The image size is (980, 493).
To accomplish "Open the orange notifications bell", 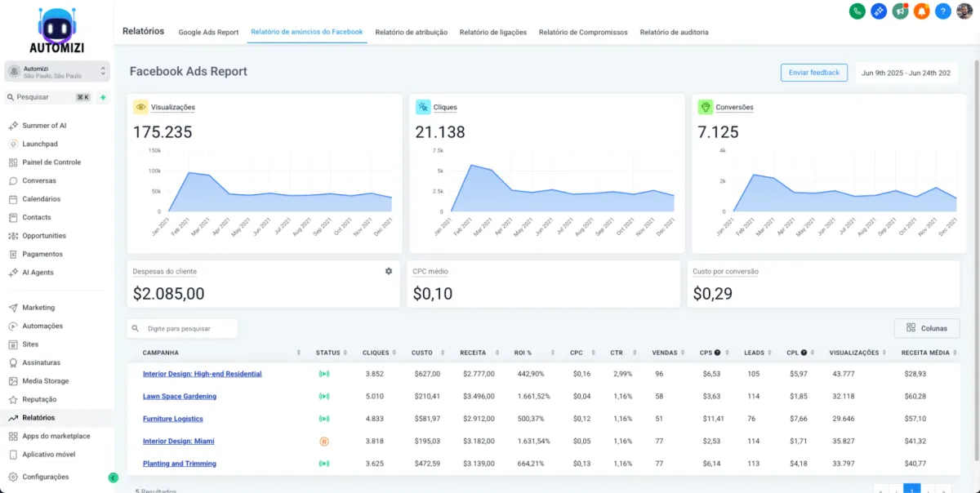I will pos(922,11).
